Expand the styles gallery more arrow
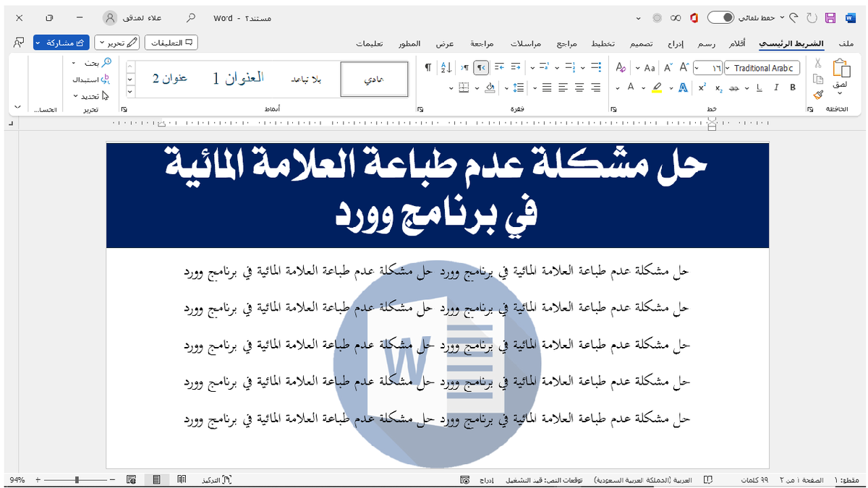The height and width of the screenshot is (488, 868). tap(130, 92)
